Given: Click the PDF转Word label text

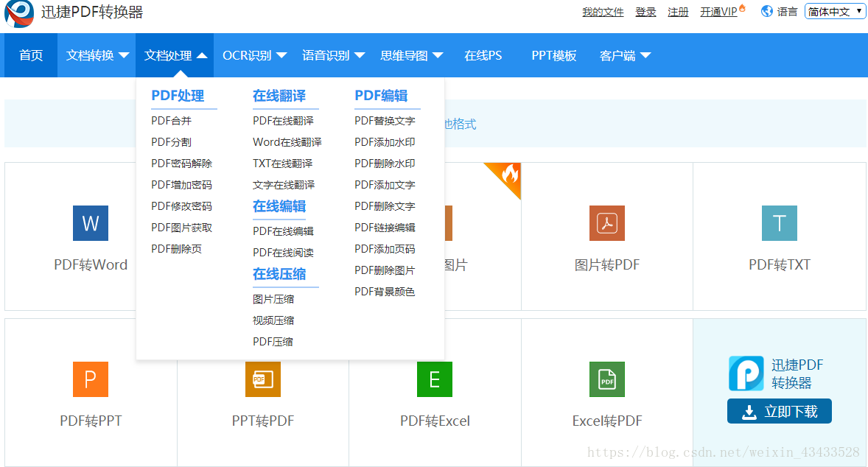Looking at the screenshot, I should click(x=91, y=265).
